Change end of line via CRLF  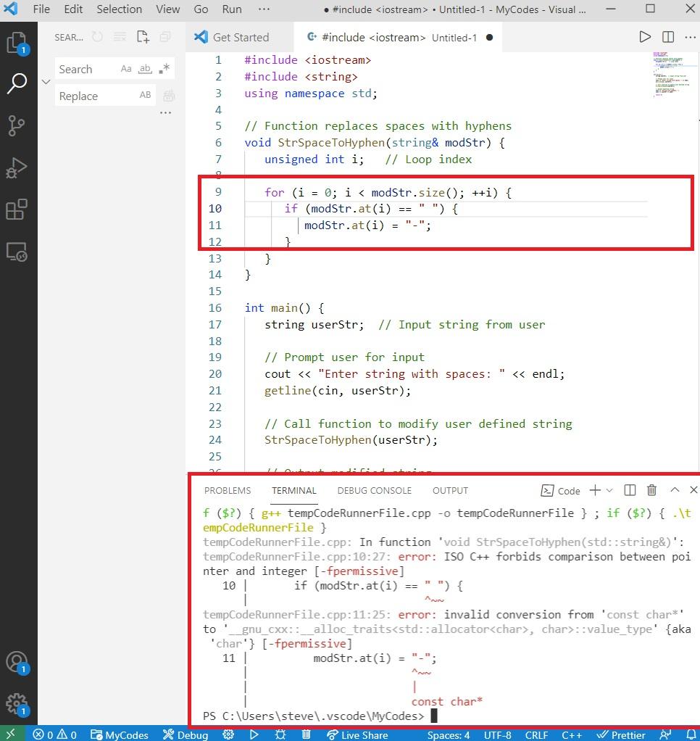[x=536, y=735]
